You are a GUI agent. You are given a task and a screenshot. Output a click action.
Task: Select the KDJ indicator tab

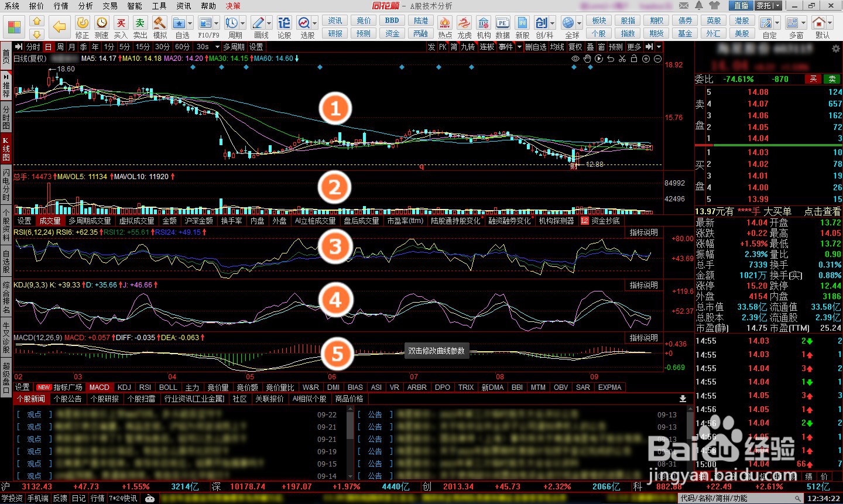coord(124,388)
